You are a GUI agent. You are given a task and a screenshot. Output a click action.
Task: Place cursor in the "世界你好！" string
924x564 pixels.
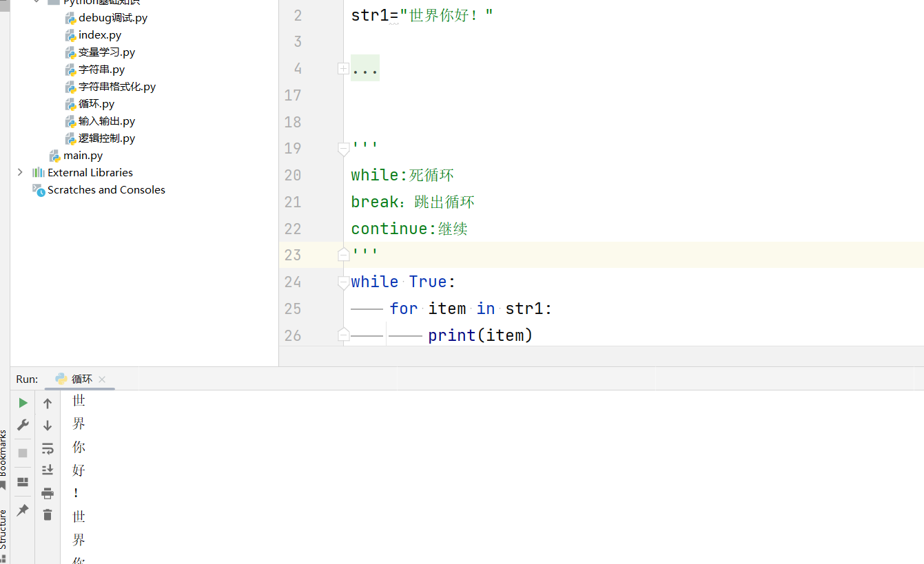[446, 15]
